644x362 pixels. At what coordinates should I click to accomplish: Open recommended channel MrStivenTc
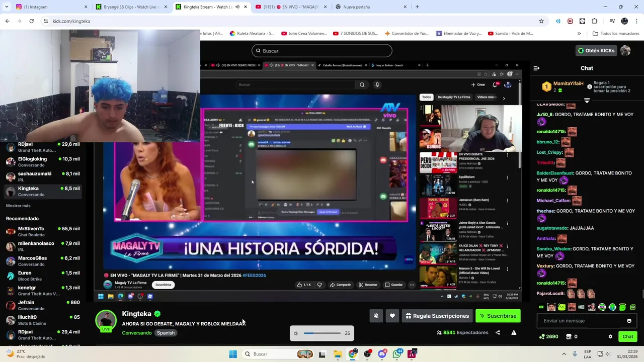[43, 232]
